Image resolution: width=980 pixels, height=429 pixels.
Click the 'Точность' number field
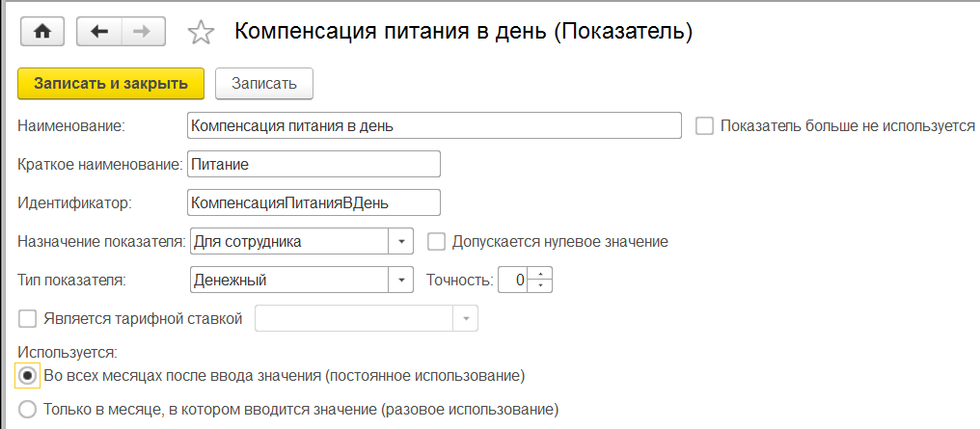pos(513,281)
